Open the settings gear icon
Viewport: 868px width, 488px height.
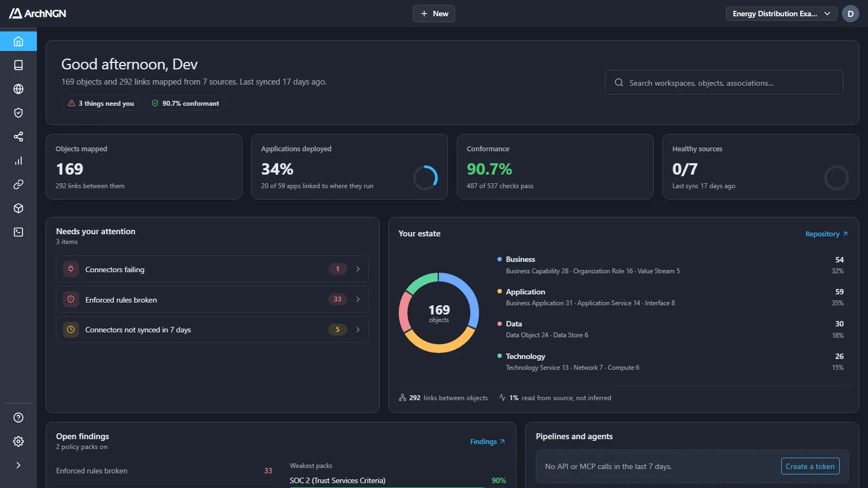pyautogui.click(x=18, y=441)
